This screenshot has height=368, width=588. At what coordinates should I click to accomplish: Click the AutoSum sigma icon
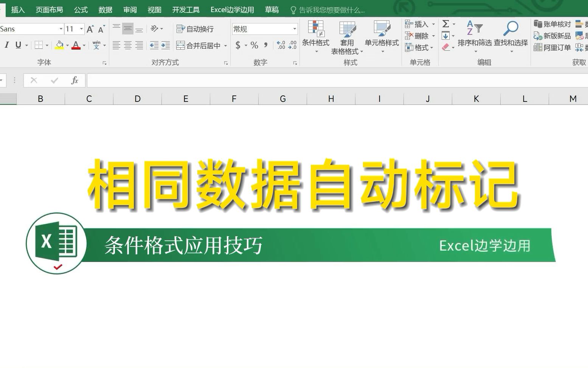pos(446,24)
